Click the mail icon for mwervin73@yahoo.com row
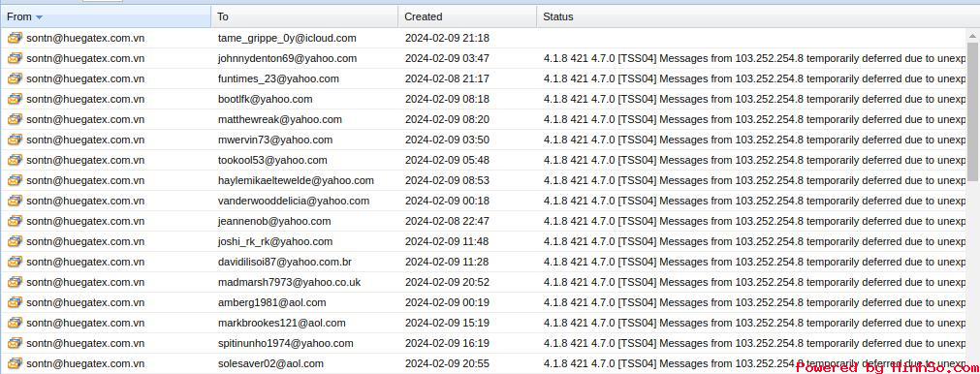The image size is (980, 374). tap(15, 140)
